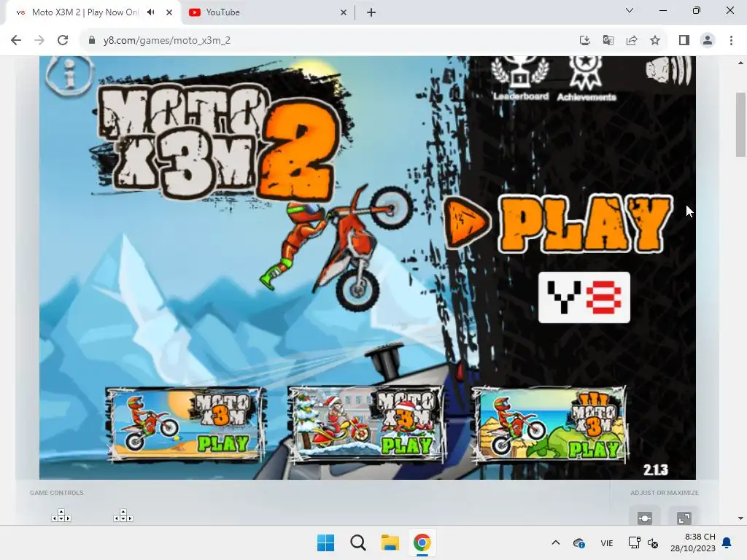This screenshot has width=747, height=560.
Task: Click the orange PLAY button
Action: coord(558,223)
